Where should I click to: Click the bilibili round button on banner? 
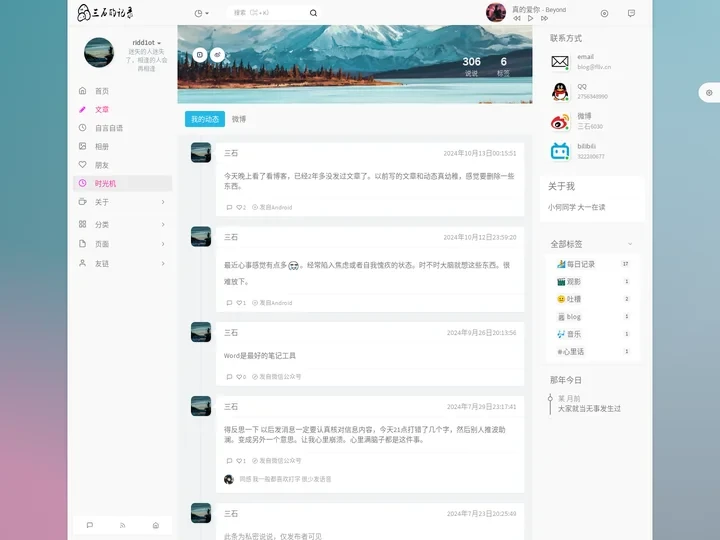click(x=200, y=55)
